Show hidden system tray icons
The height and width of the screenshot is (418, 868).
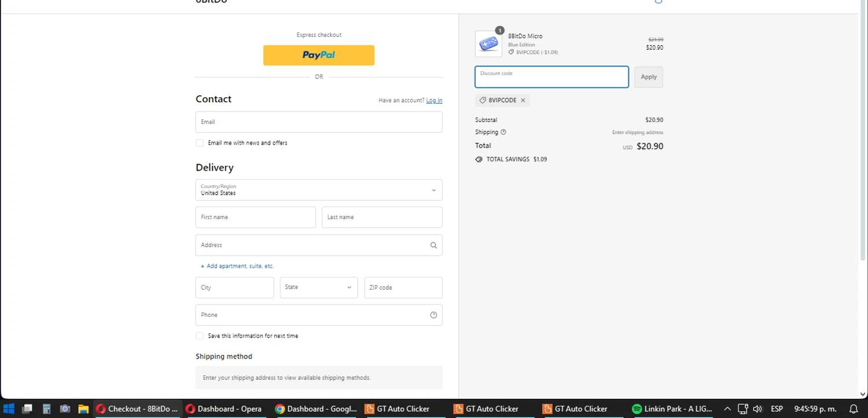pyautogui.click(x=727, y=409)
